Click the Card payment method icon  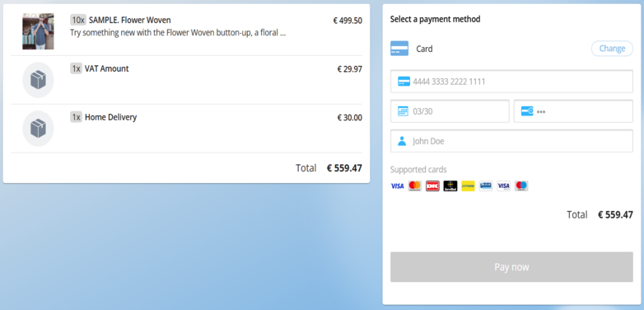399,49
